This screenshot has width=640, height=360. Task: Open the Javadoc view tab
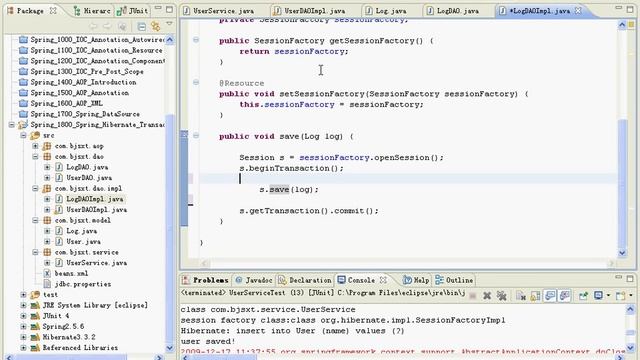click(254, 280)
